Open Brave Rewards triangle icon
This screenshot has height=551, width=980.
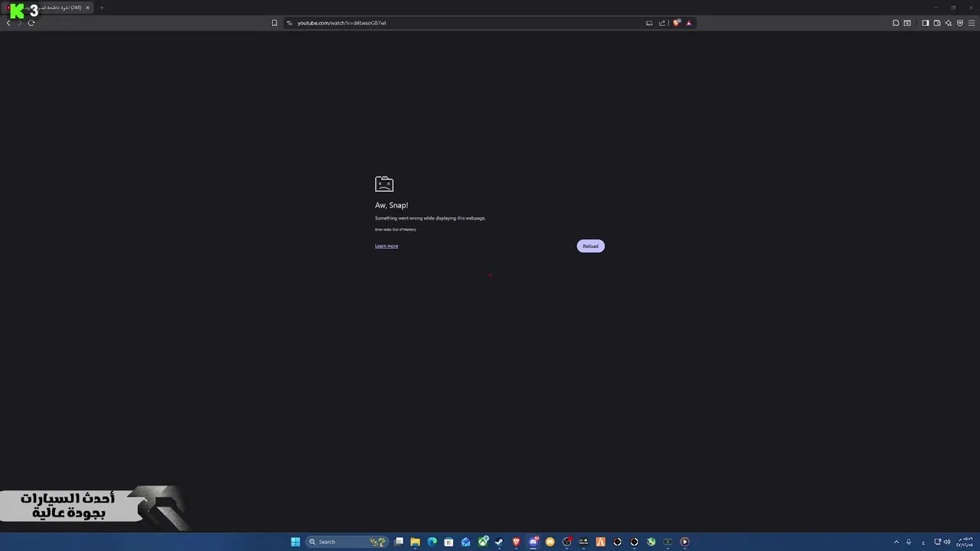coord(689,23)
